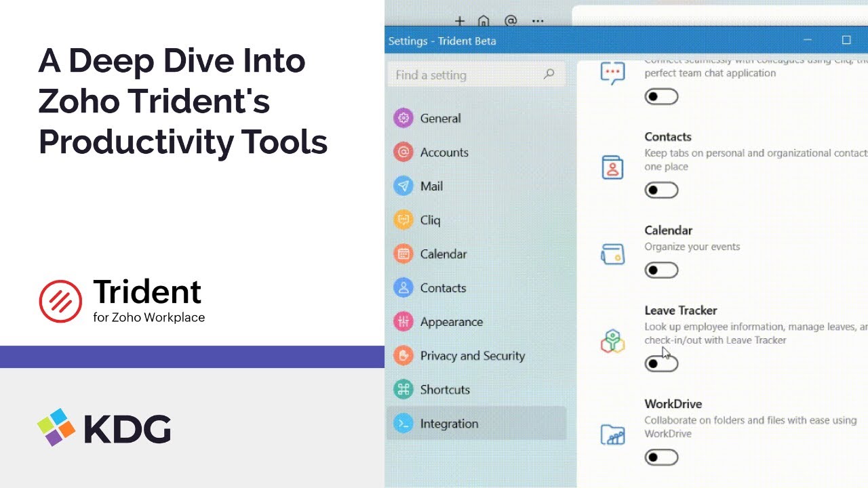Enable the Contacts integration switch
This screenshot has height=488, width=868.
click(661, 190)
